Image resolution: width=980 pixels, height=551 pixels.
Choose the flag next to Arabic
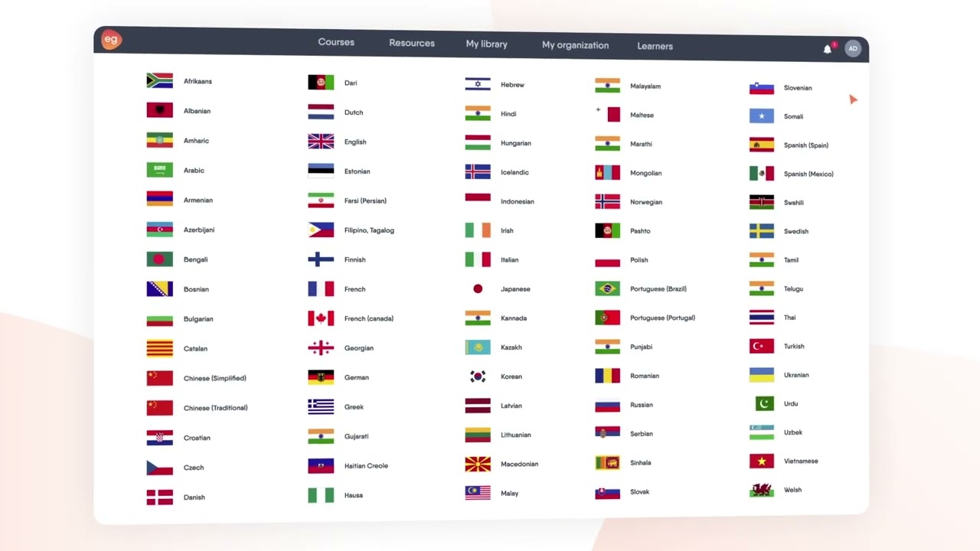tap(159, 170)
